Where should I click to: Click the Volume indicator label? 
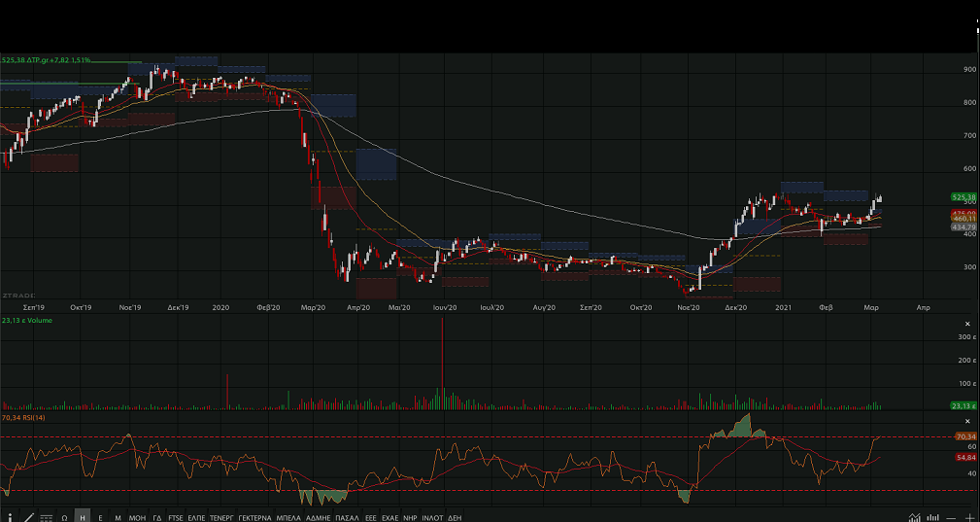[25, 320]
